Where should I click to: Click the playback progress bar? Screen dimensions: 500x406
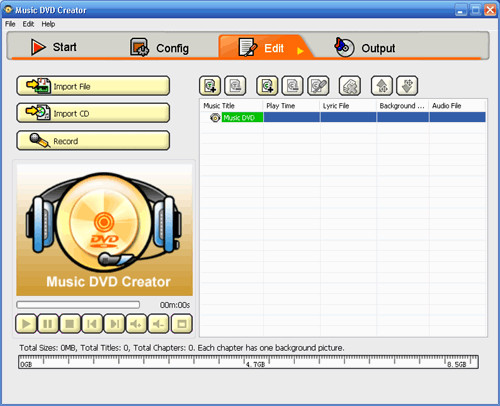[78, 305]
